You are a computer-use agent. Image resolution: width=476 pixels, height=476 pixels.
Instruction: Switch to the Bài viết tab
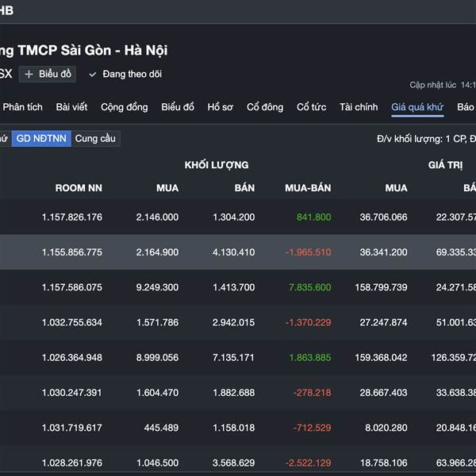point(71,107)
